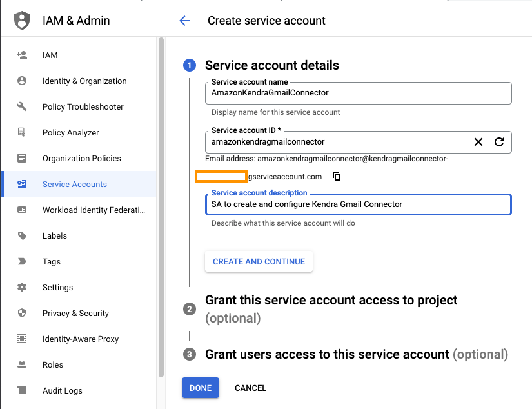Click the Create service account page title

(x=266, y=21)
